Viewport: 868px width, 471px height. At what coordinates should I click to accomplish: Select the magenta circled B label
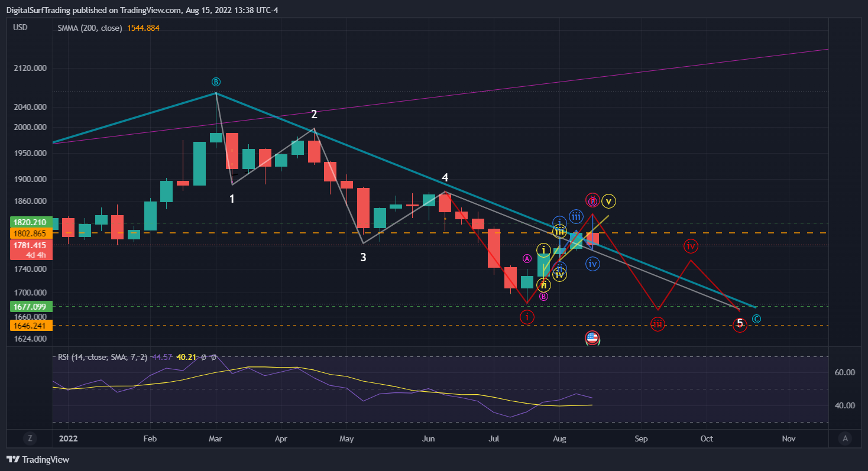pos(543,296)
